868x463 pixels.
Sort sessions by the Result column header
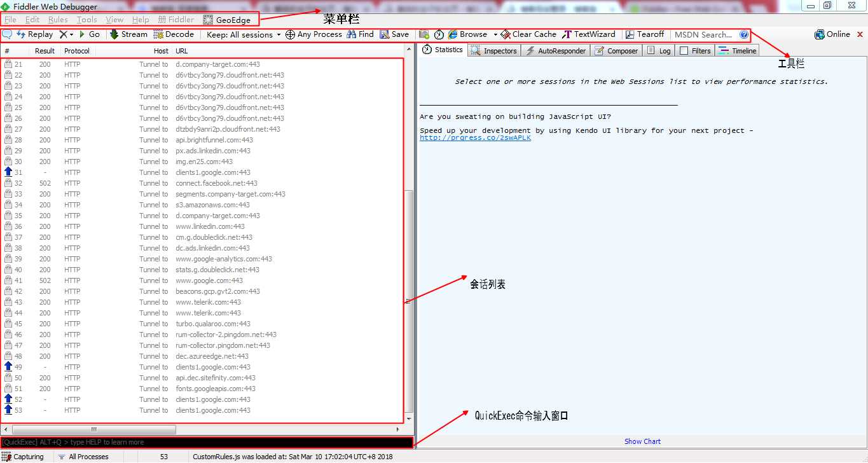45,51
